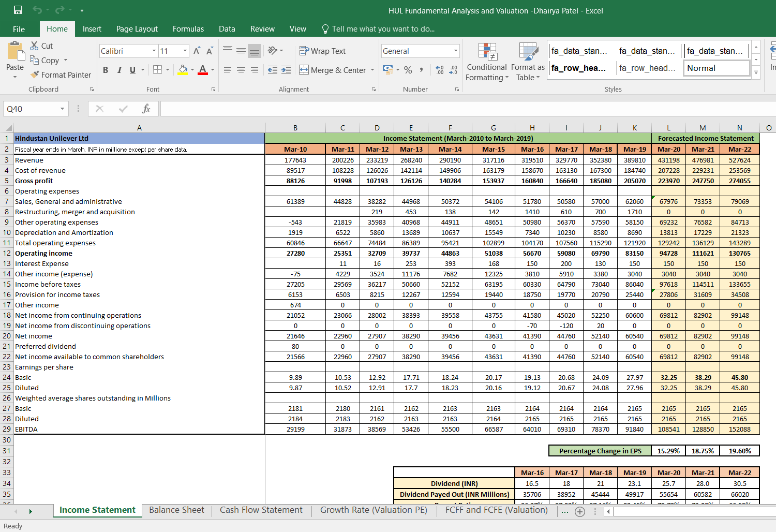Image resolution: width=776 pixels, height=532 pixels.
Task: Click the Orientation text rotation icon
Action: pyautogui.click(x=273, y=50)
